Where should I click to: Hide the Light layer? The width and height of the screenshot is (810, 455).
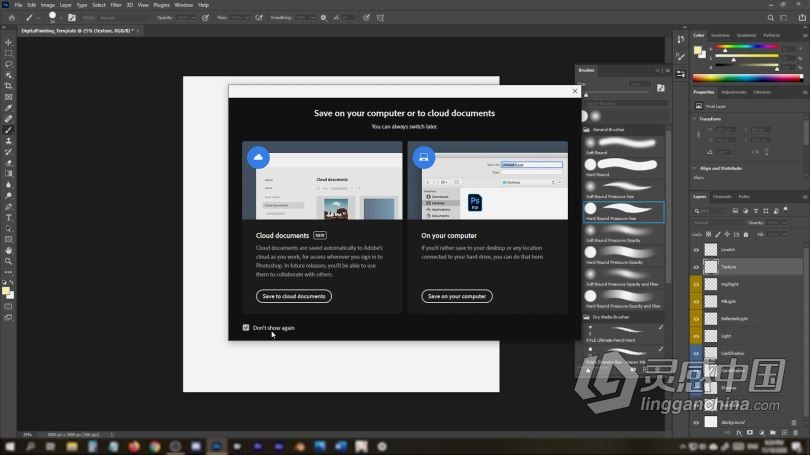(x=696, y=336)
